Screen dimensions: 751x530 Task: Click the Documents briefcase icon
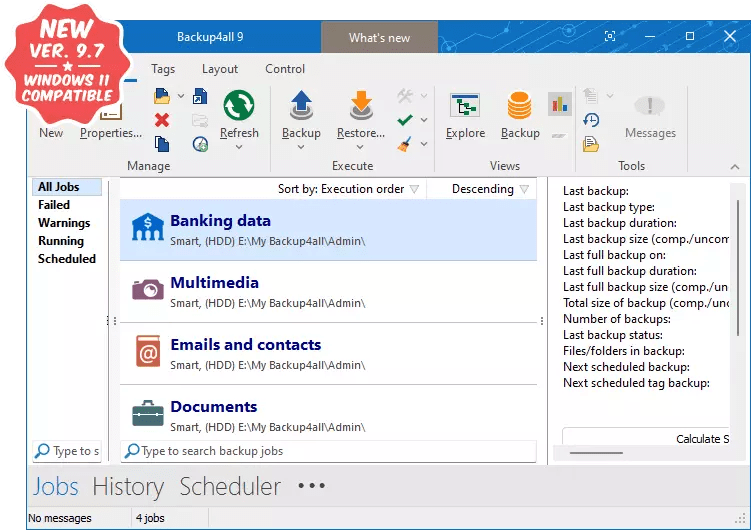(x=148, y=413)
